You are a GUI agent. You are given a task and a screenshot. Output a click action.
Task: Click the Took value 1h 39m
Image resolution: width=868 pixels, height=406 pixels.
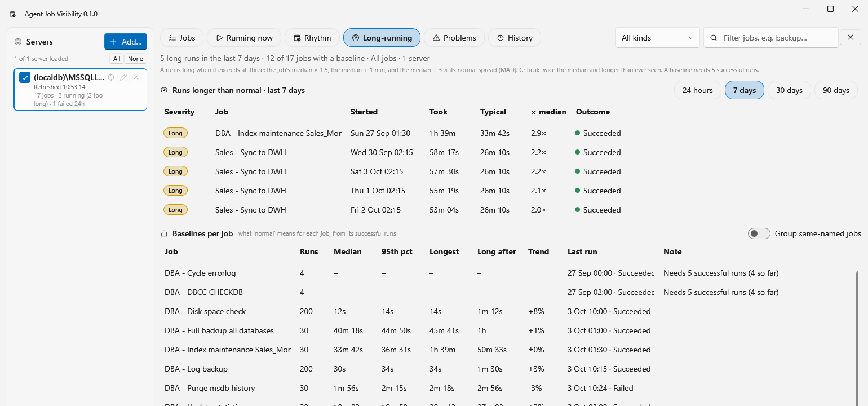442,133
